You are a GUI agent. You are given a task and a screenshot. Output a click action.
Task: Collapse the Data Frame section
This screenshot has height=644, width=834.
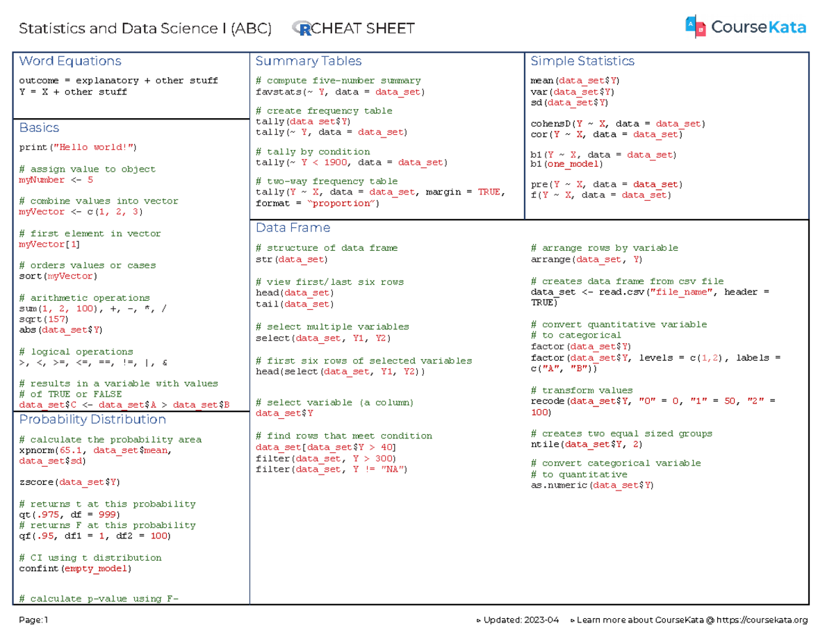293,227
